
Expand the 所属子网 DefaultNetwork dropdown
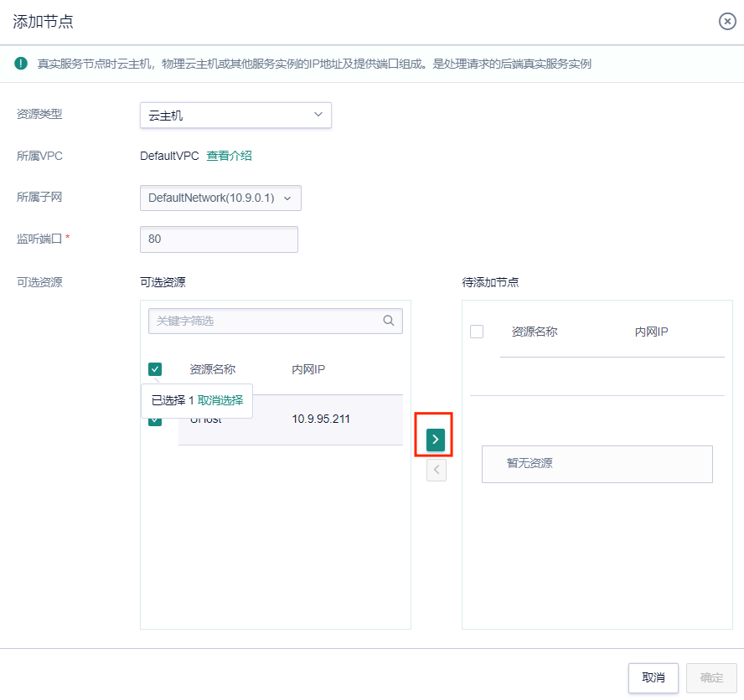coord(220,198)
